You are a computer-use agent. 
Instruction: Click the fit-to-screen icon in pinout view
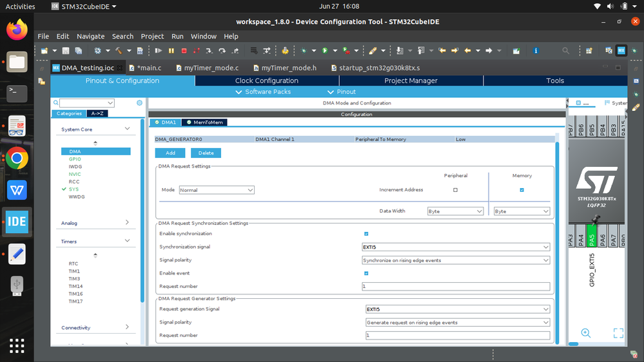tap(618, 333)
